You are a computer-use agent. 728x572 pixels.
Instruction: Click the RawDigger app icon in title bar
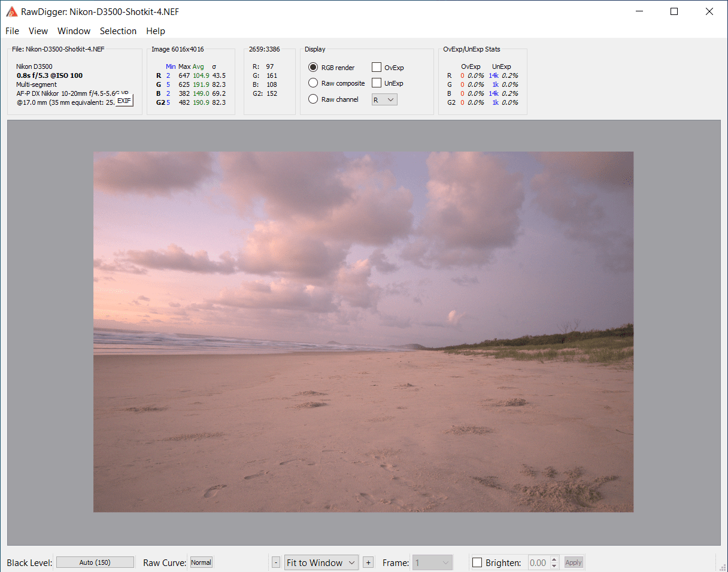[11, 11]
